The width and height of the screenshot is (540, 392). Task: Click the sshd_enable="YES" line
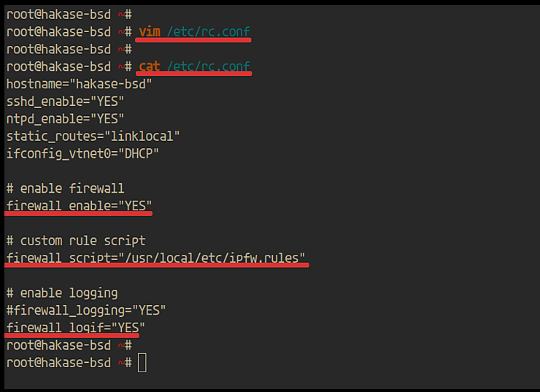[65, 101]
